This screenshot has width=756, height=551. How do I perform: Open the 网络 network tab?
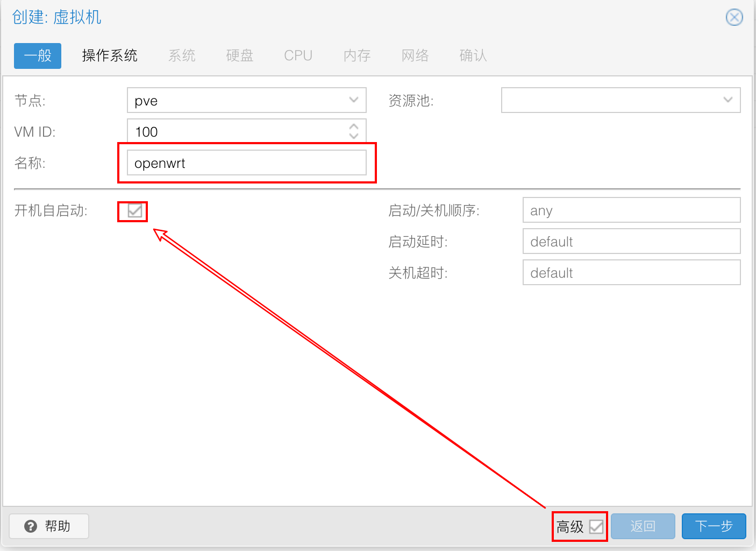(x=415, y=56)
